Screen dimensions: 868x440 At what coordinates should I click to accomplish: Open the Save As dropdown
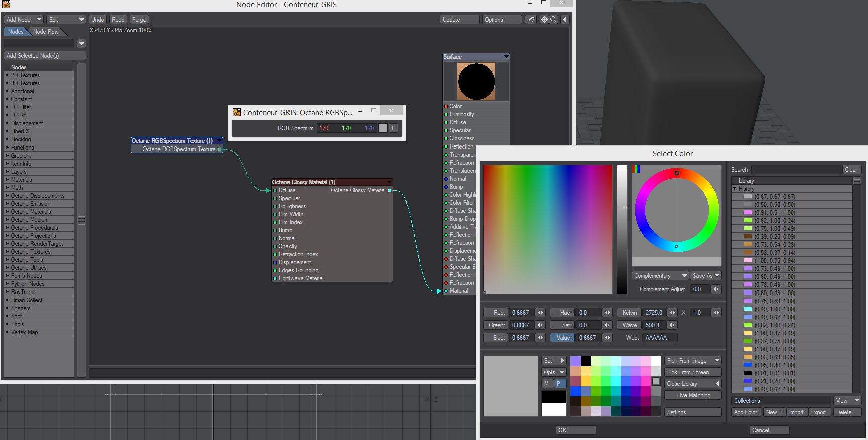(x=706, y=276)
